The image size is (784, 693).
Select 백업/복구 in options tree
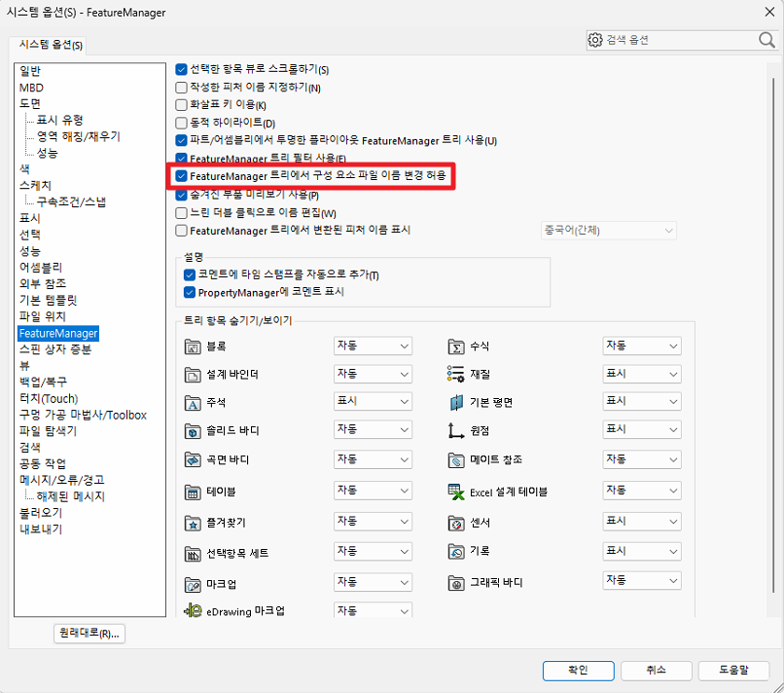coord(43,383)
